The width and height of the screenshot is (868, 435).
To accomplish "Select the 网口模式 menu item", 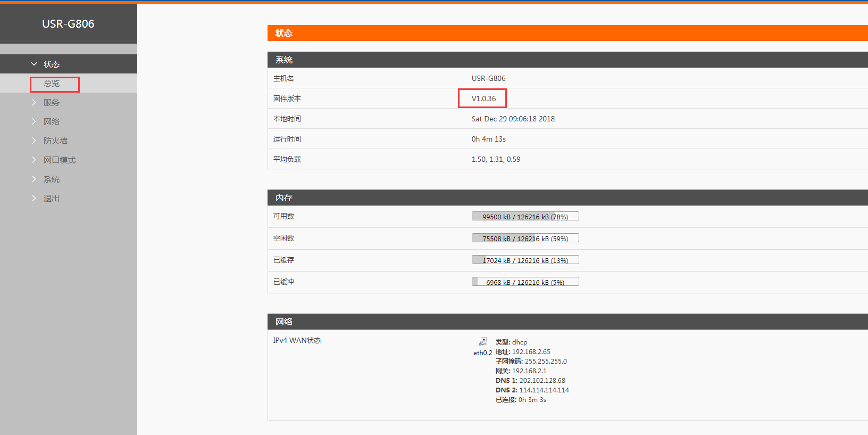I will pyautogui.click(x=60, y=160).
